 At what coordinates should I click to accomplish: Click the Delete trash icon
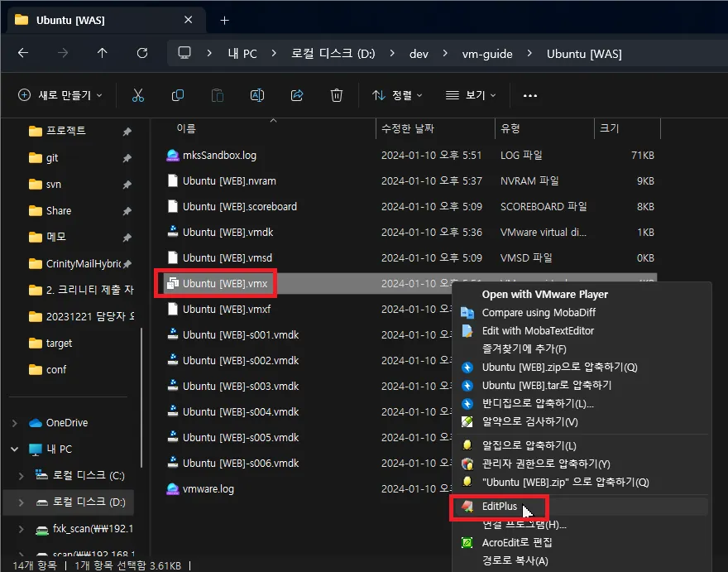pyautogui.click(x=337, y=95)
